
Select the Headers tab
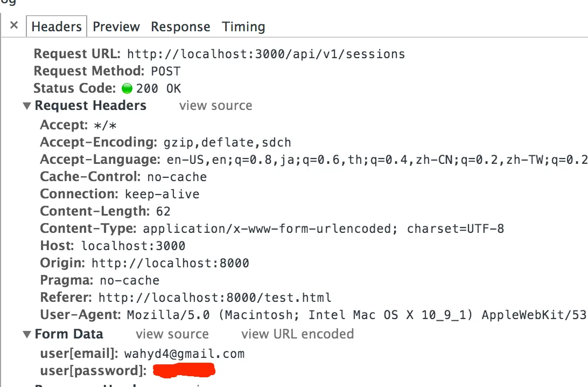pos(57,26)
